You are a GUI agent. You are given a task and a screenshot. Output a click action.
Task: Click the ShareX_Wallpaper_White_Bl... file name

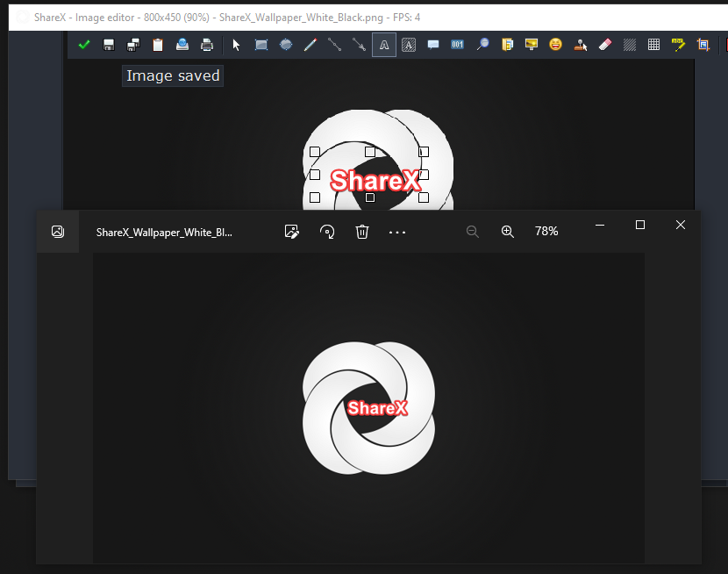point(164,233)
